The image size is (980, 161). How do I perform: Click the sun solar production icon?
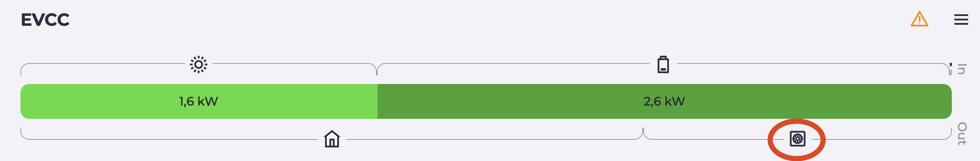pos(198,64)
